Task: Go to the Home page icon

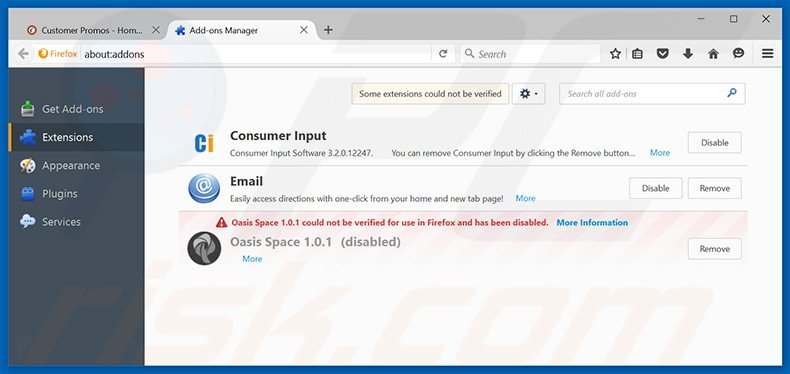Action: 713,53
